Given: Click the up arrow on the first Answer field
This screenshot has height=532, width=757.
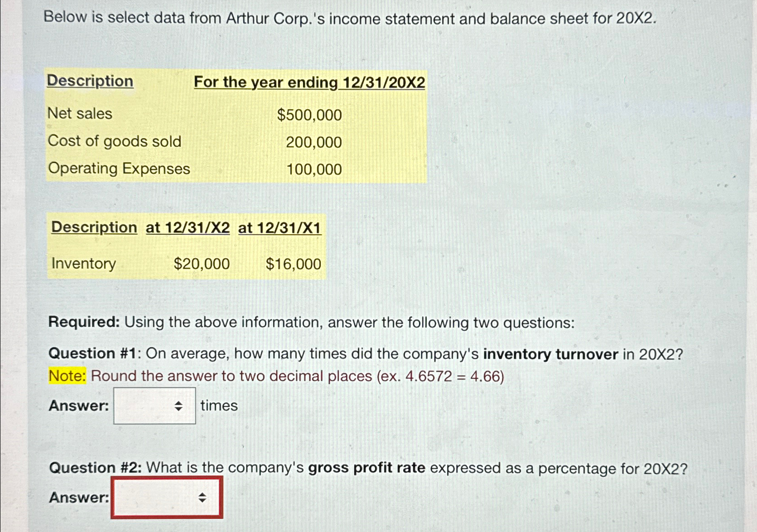Looking at the screenshot, I should (179, 403).
